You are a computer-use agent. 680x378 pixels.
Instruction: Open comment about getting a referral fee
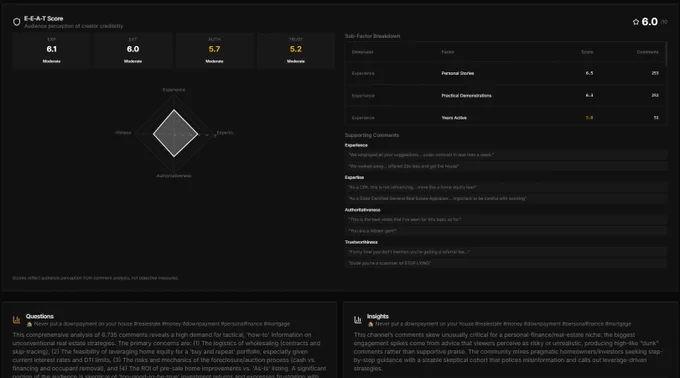click(506, 252)
